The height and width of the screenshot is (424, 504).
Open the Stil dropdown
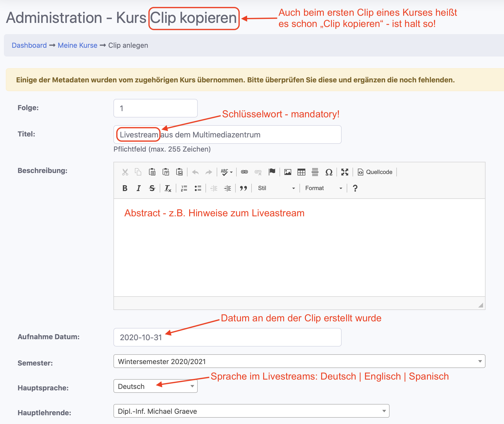click(276, 188)
